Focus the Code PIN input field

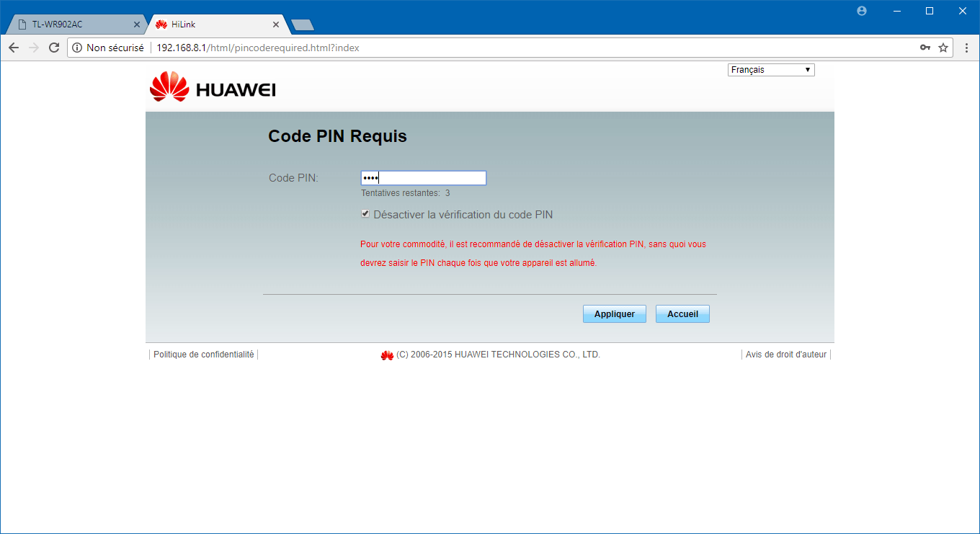pyautogui.click(x=424, y=178)
